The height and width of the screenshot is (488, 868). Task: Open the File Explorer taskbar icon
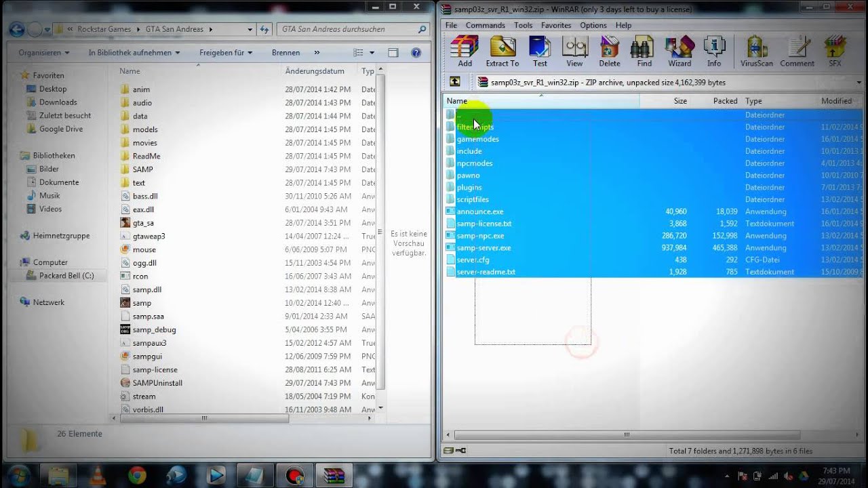pyautogui.click(x=59, y=474)
